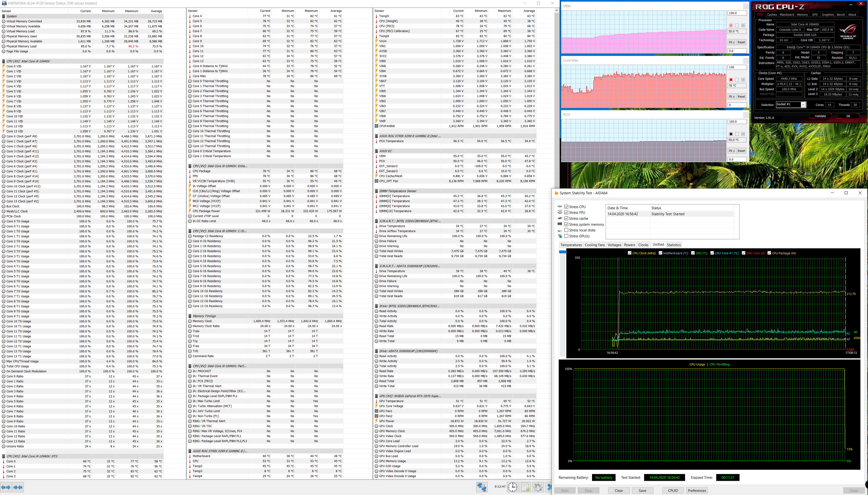Click the Preferences button in AIDA64
This screenshot has width=868, height=495.
click(696, 491)
